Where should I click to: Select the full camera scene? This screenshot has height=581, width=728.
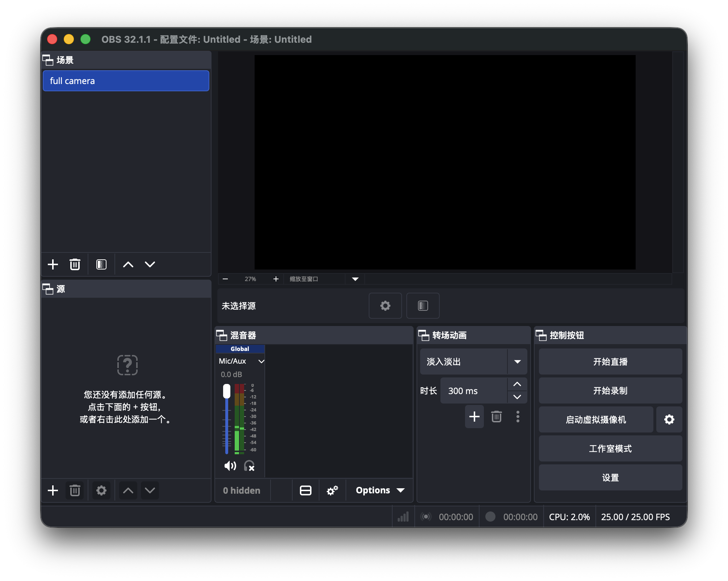pos(126,80)
